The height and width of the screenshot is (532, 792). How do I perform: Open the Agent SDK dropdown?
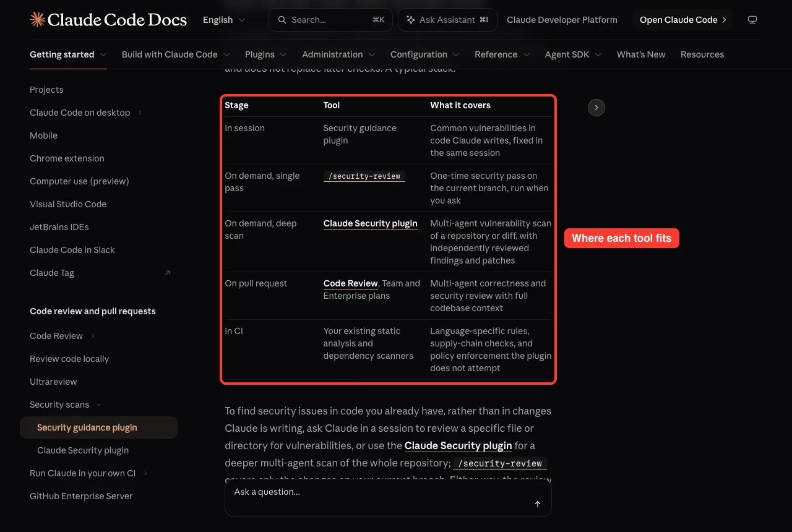tap(574, 54)
